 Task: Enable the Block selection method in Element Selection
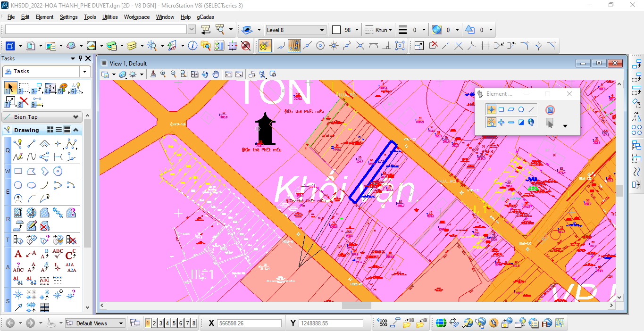[502, 109]
